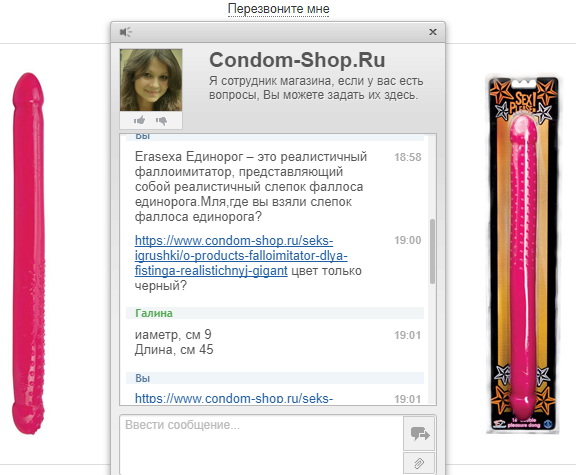The width and height of the screenshot is (576, 475).
Task: Click the "Перезвоните мне" callback link
Action: point(278,9)
